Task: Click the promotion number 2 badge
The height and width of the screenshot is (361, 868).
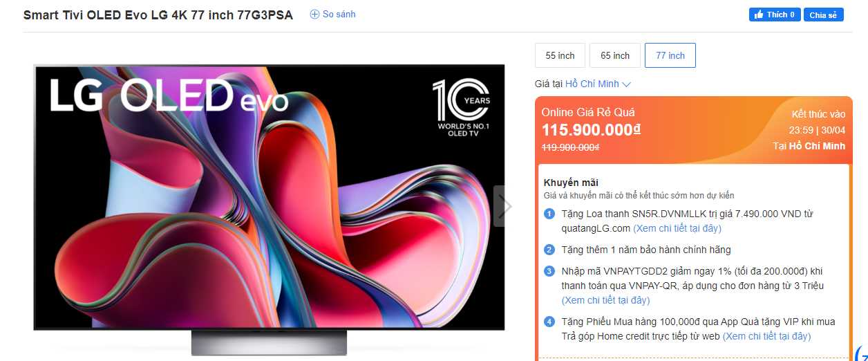Action: point(549,250)
